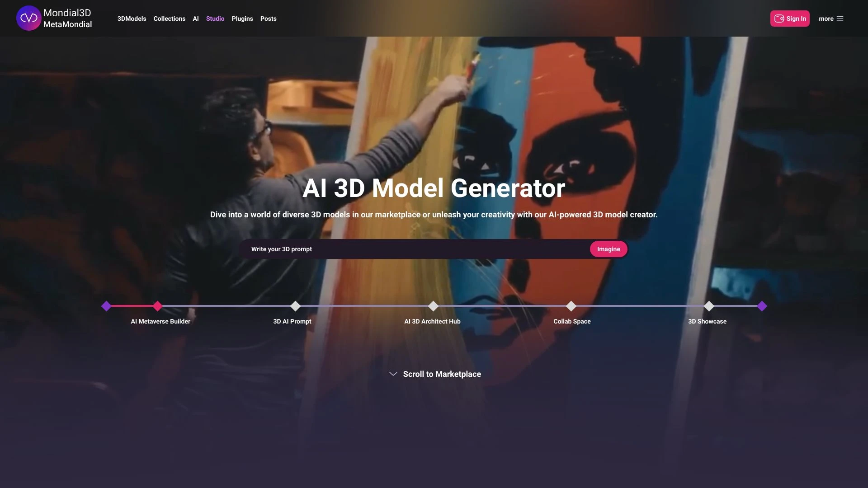Click Scroll to Marketplace chevron
This screenshot has height=488, width=868.
coord(393,374)
